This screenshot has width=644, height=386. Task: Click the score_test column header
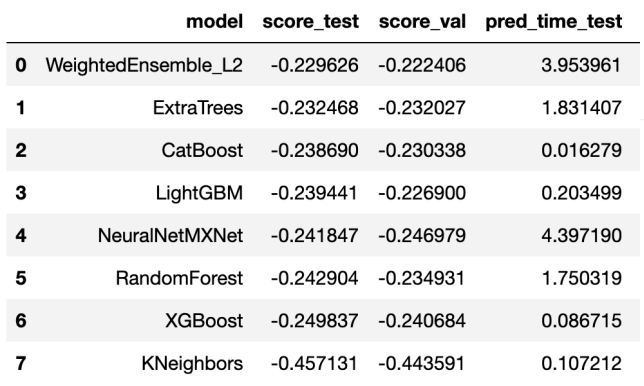pyautogui.click(x=310, y=22)
